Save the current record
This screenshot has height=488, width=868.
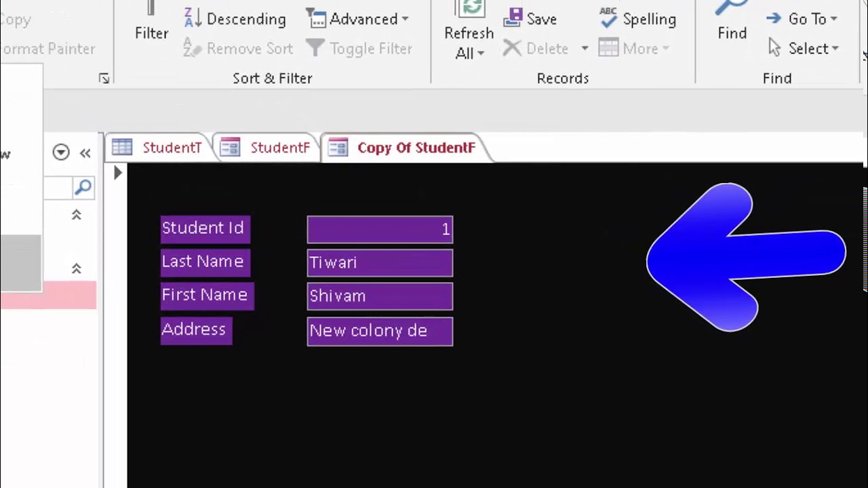click(531, 19)
